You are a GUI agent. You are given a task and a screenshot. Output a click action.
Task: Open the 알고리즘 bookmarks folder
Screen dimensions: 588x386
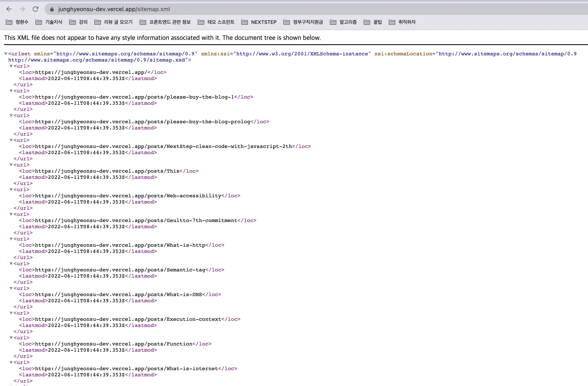click(343, 22)
